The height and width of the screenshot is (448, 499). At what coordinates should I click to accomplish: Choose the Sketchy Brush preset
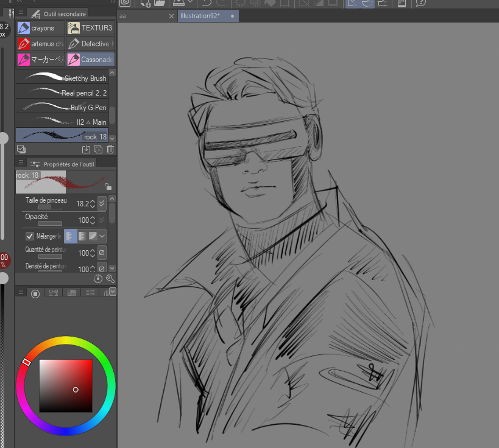click(x=62, y=77)
